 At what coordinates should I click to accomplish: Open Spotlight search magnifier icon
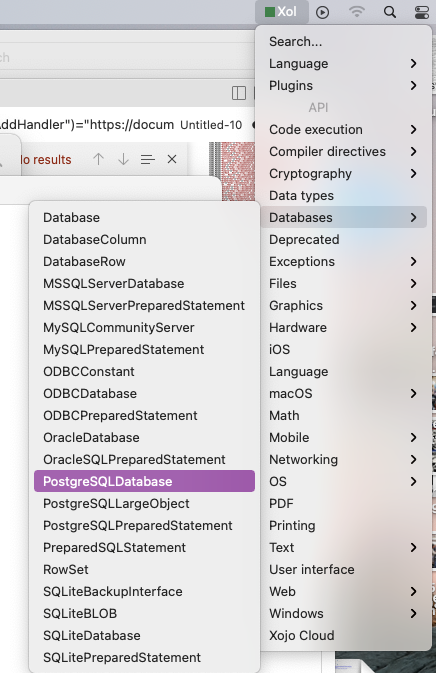390,12
